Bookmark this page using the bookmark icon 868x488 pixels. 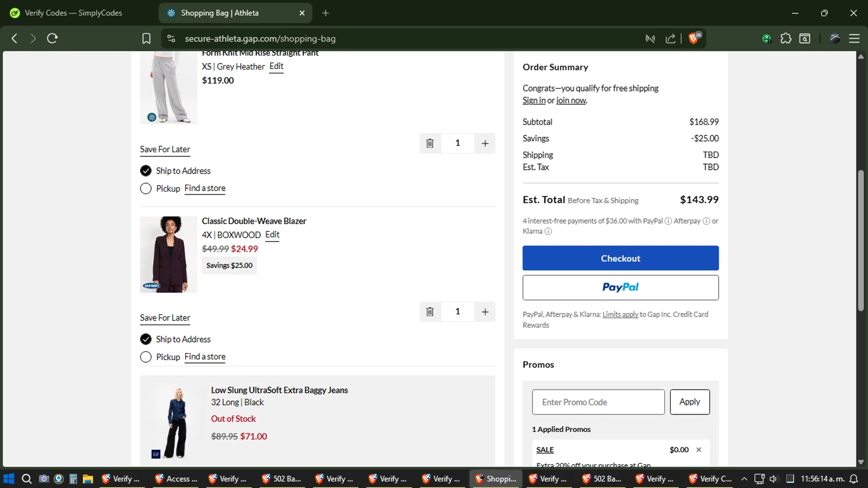pos(146,39)
